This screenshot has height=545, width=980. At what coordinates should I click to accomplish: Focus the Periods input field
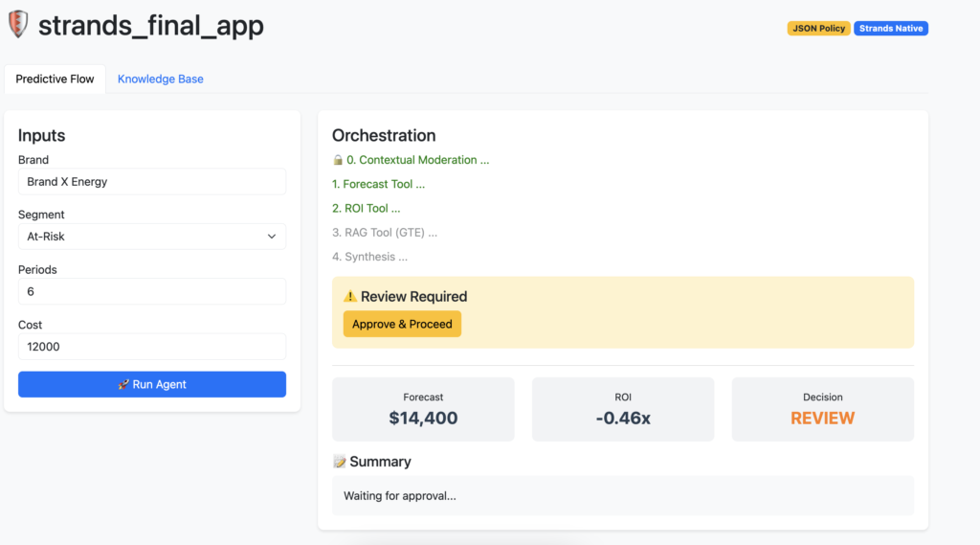[152, 291]
